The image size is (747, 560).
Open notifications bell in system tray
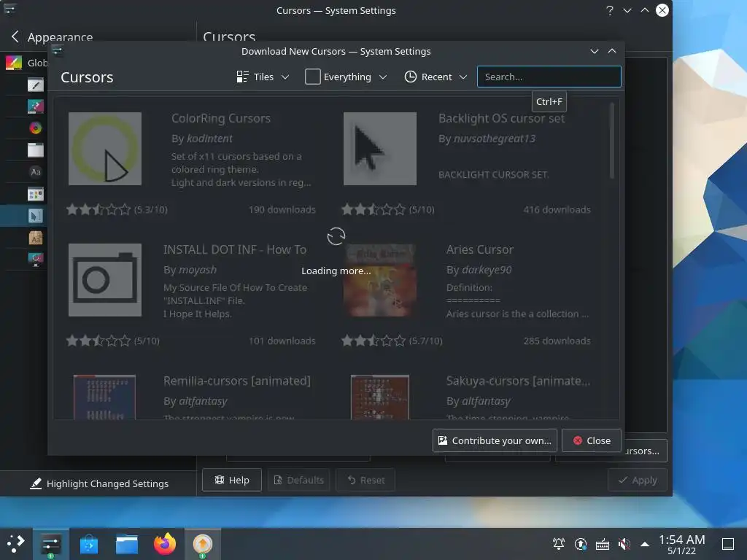pos(558,544)
